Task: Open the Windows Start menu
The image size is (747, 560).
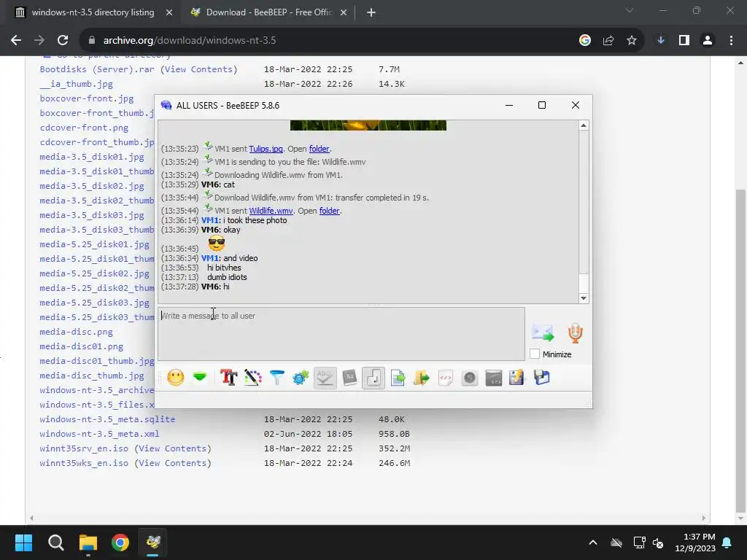Action: (23, 542)
